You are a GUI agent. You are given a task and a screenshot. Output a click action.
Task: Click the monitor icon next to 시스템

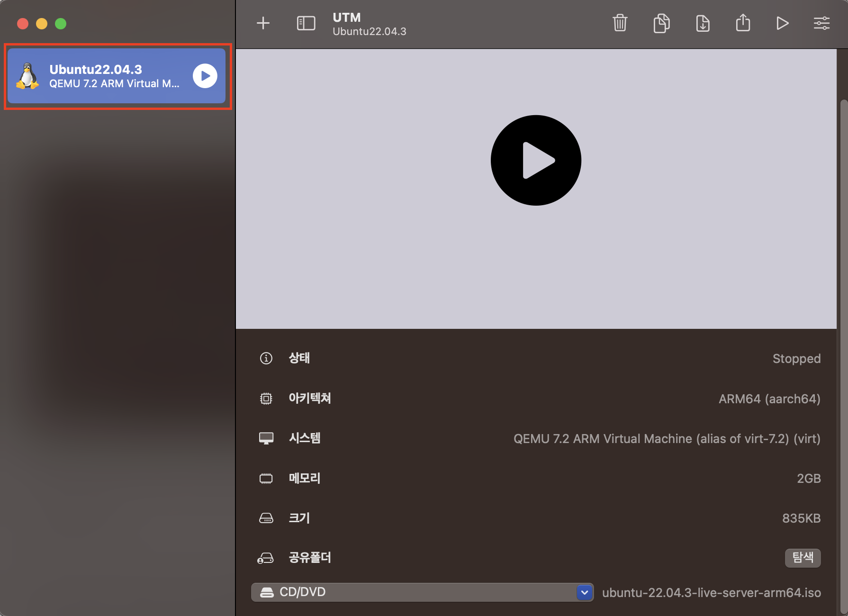(x=266, y=438)
